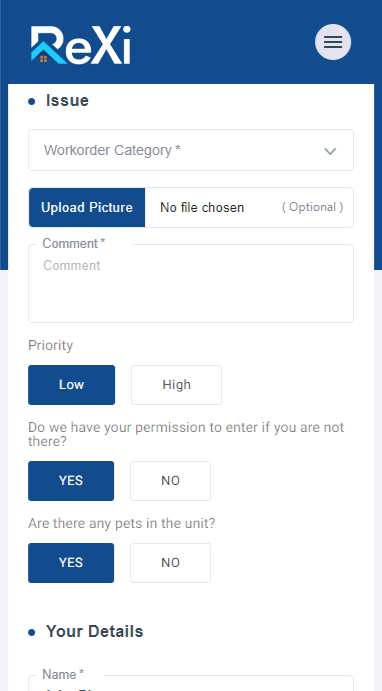
Task: Open the hamburger navigation menu
Action: (x=333, y=42)
